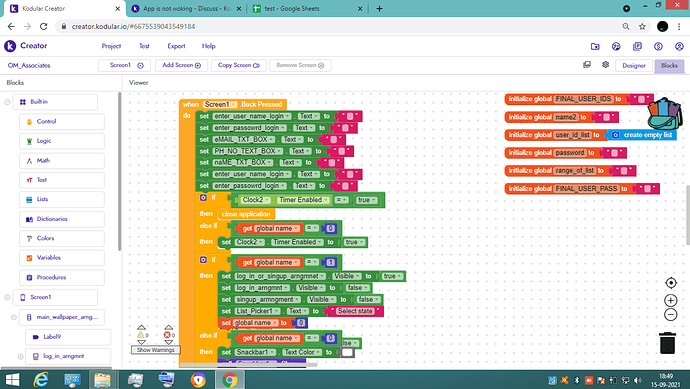
Task: Open the Test menu
Action: [144, 46]
